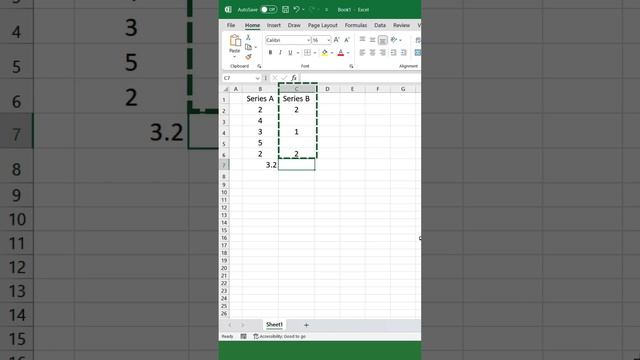Click Decrease Indent icon
The image size is (640, 360).
click(393, 53)
